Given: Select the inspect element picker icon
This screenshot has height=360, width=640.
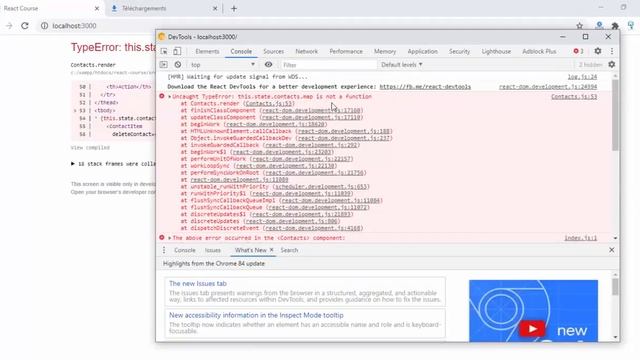Looking at the screenshot, I should click(164, 51).
